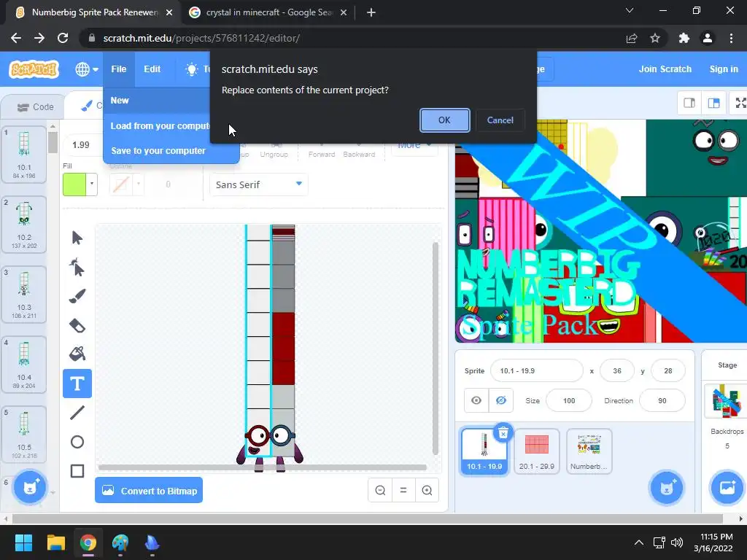Click the Scratch logo
Viewport: 747px width, 560px height.
coord(34,69)
